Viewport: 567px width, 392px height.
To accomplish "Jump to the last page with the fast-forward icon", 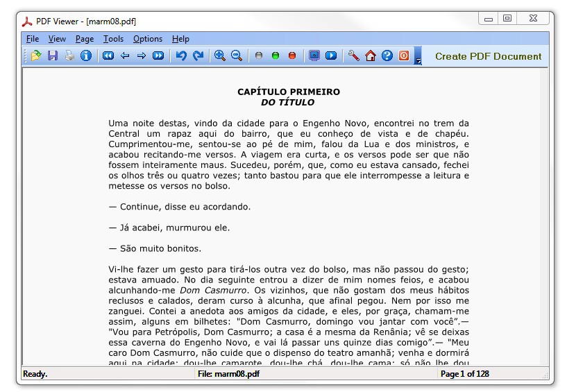I will 158,56.
